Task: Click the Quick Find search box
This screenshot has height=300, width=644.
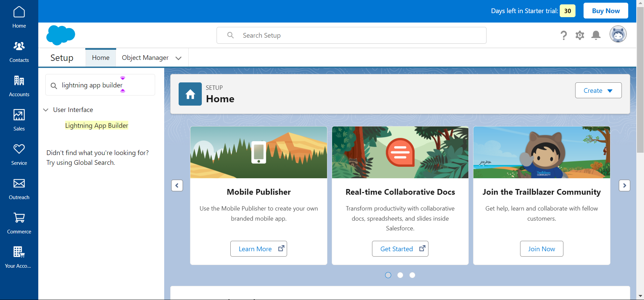Action: coord(100,85)
